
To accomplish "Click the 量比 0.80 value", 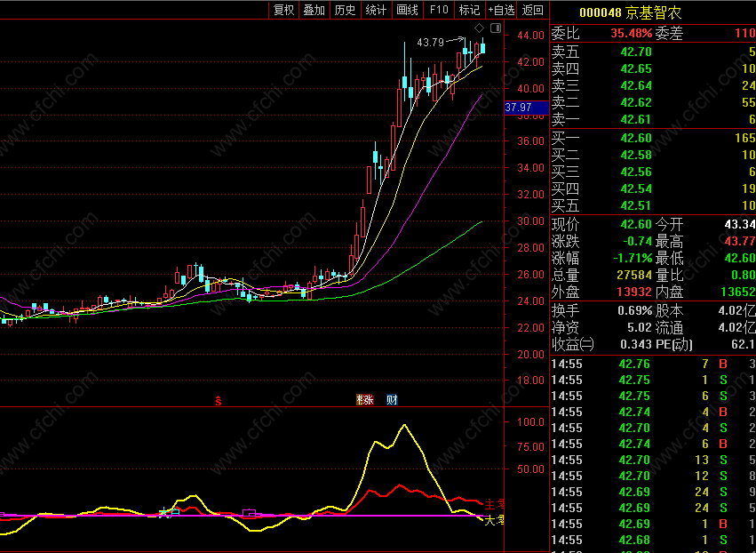I will (x=743, y=275).
